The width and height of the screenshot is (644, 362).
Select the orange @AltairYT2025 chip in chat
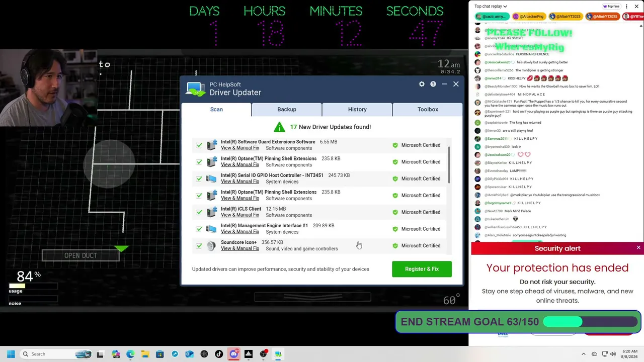(x=603, y=17)
